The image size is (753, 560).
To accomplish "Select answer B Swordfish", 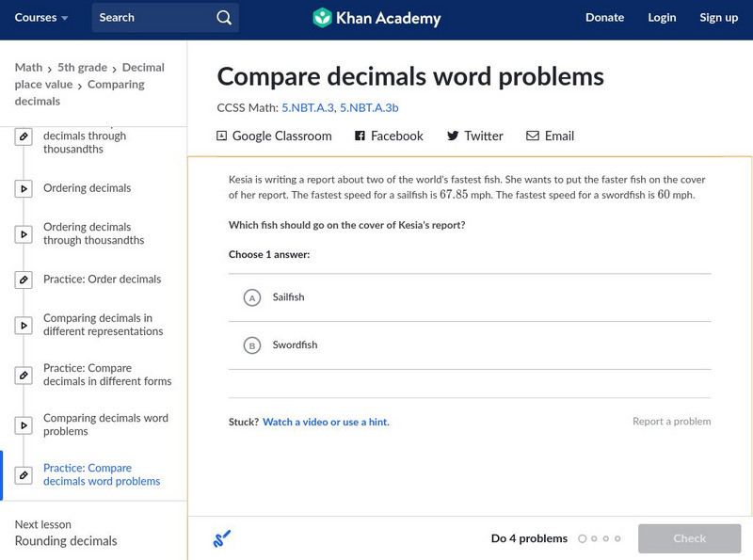I will (251, 345).
